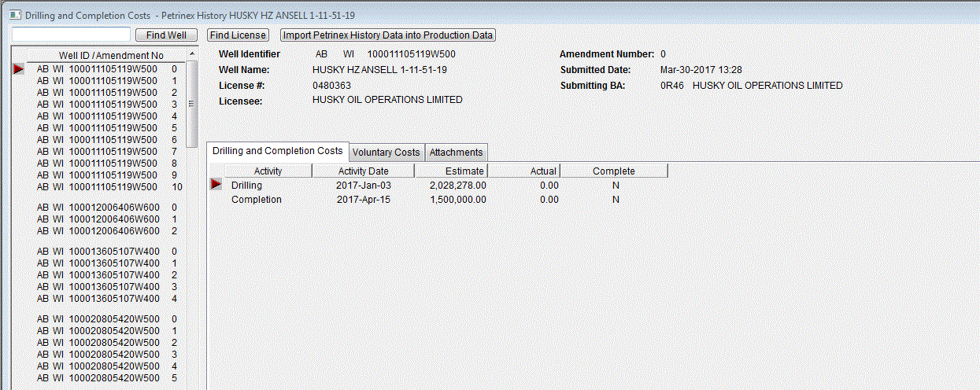Viewport: 980px width, 390px height.
Task: Sort by the Activity Date column header
Action: pos(363,171)
